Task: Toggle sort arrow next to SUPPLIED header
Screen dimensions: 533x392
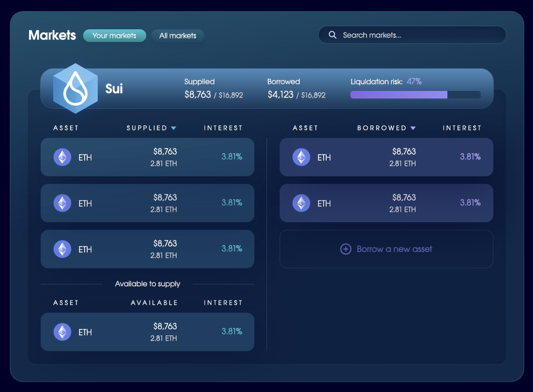Action: click(174, 128)
